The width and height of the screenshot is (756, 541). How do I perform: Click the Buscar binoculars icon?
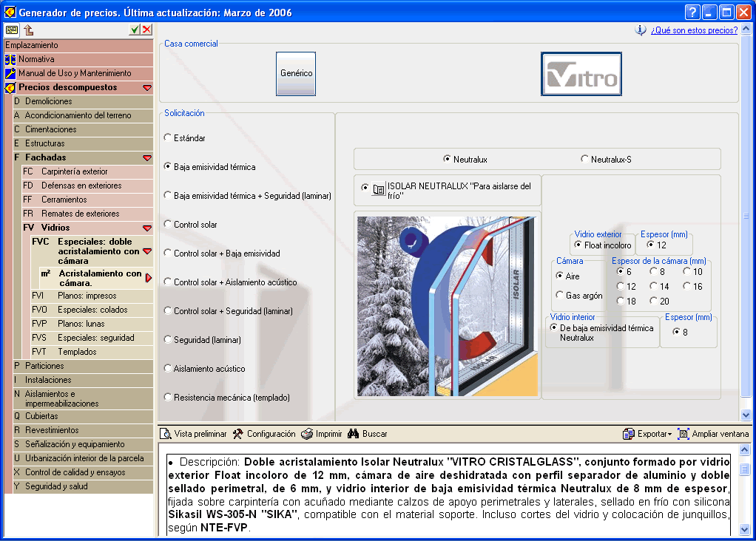354,434
